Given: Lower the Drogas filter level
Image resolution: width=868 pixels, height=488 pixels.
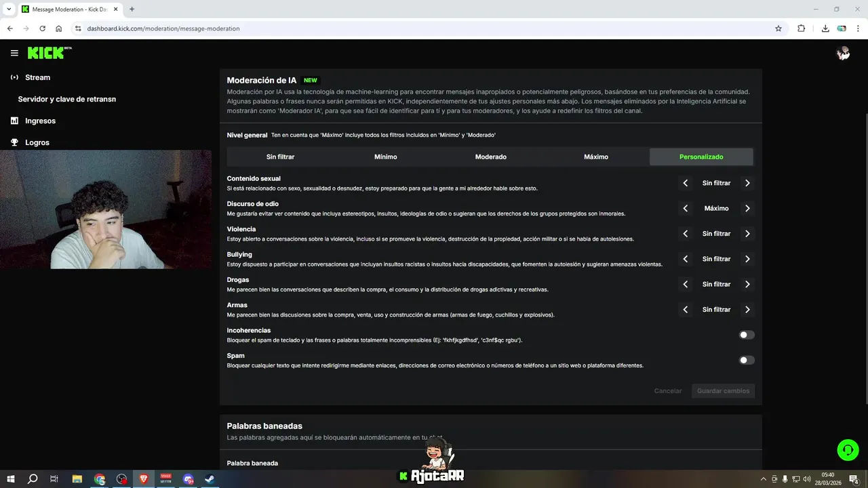Looking at the screenshot, I should tap(686, 284).
